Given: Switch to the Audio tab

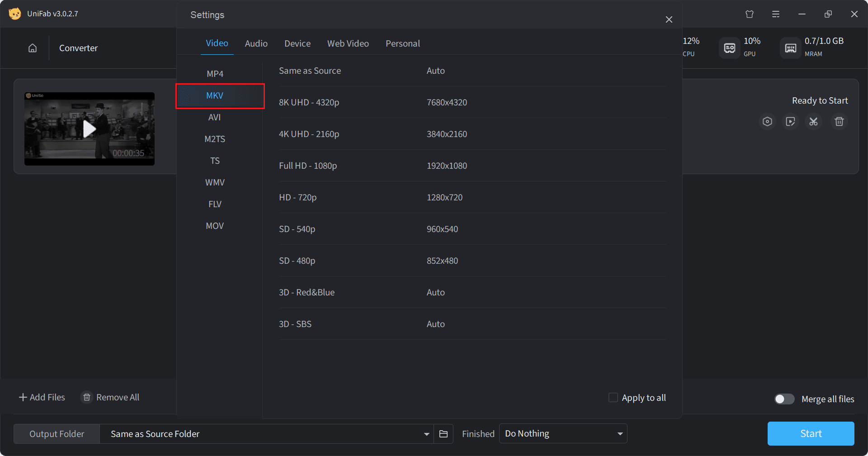Looking at the screenshot, I should pyautogui.click(x=256, y=43).
